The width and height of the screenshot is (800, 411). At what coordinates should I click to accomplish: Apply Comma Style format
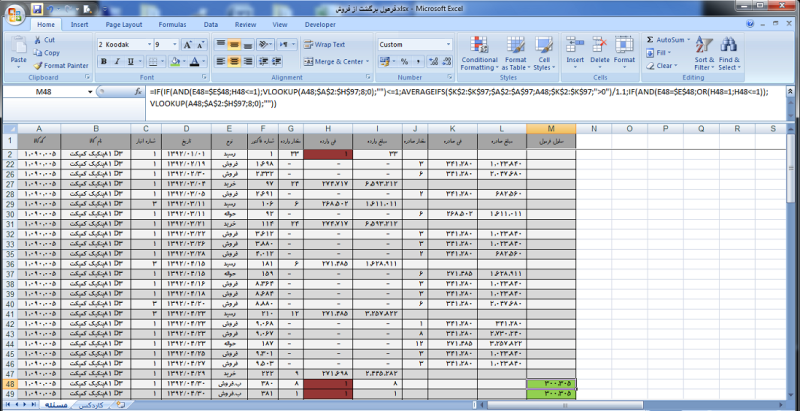coord(417,61)
